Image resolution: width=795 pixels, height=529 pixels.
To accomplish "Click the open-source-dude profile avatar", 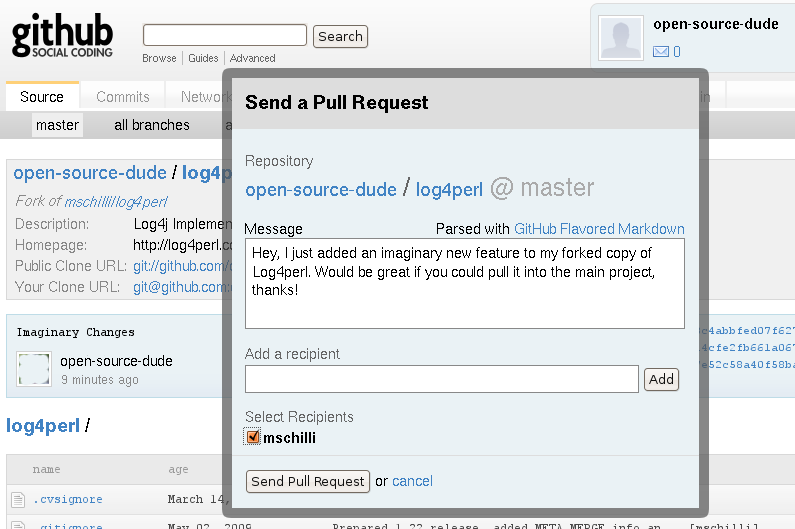I will [621, 38].
